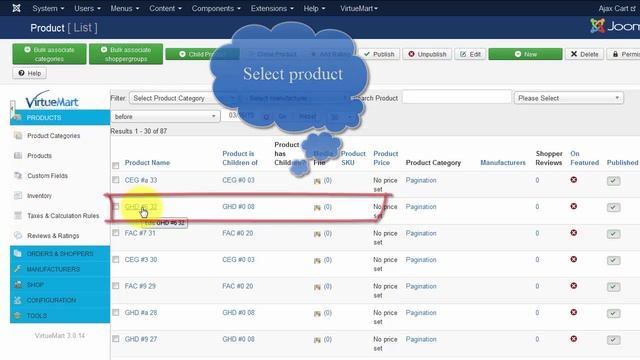Click the Help button below the toolbar
The width and height of the screenshot is (640, 360).
[29, 73]
